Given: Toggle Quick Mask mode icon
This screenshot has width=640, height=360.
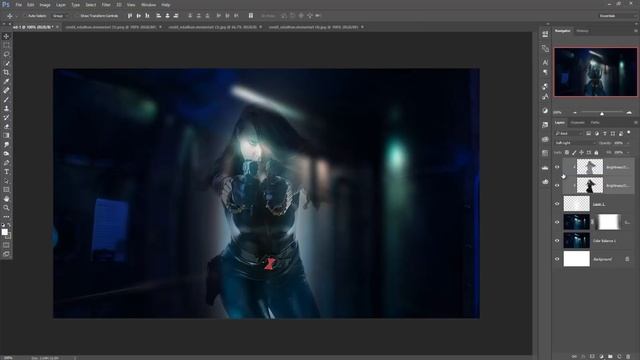Looking at the screenshot, I should [6, 245].
